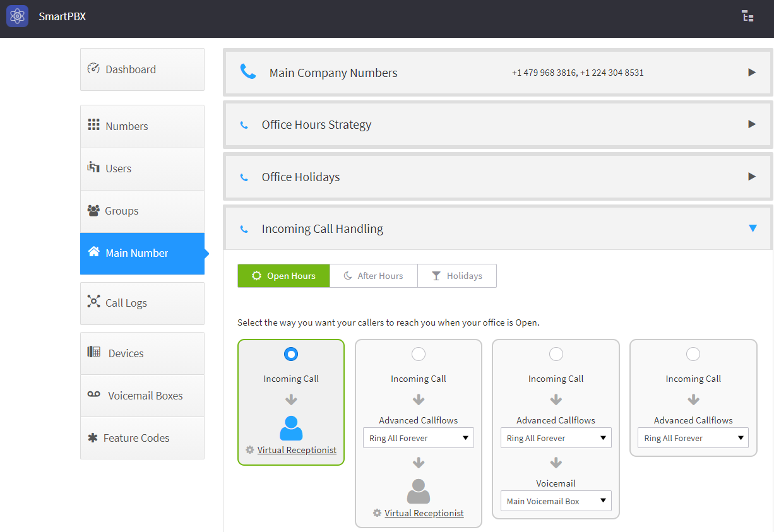Click the gray Virtual Receptionist person icon
Viewport: 774px width, 532px height.
[x=419, y=491]
